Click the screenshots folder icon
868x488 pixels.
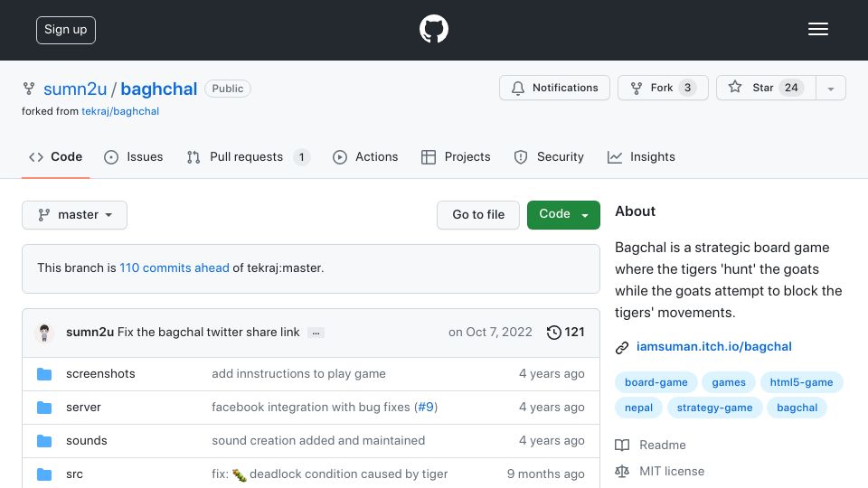(44, 374)
